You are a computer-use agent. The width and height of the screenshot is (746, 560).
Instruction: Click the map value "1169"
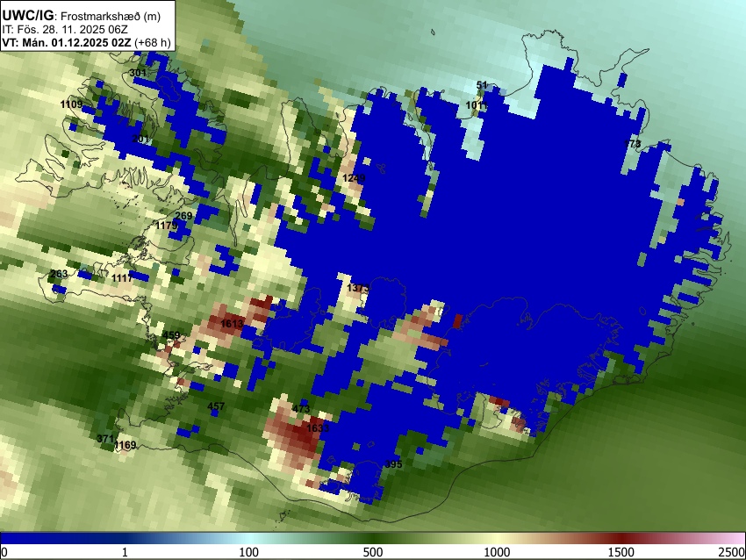[126, 445]
